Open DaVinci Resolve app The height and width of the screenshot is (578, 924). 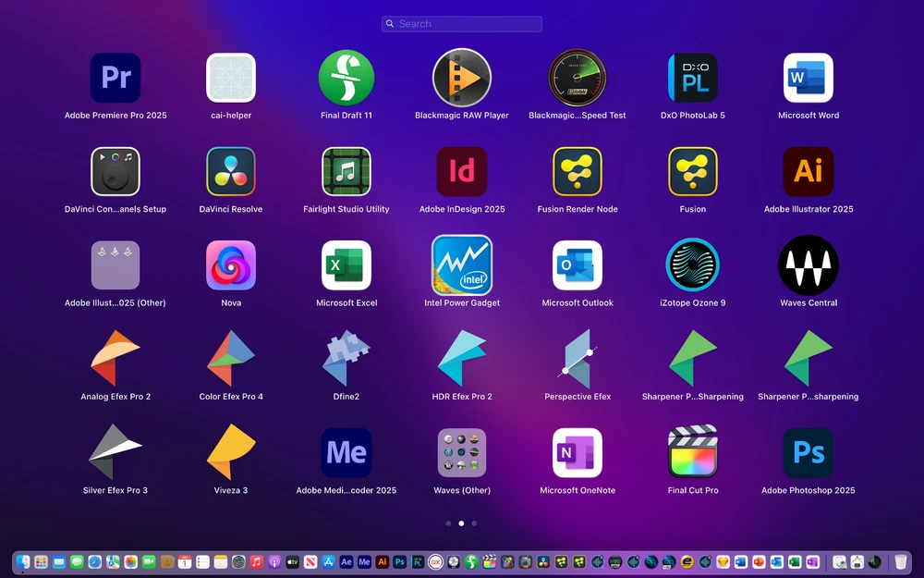231,171
